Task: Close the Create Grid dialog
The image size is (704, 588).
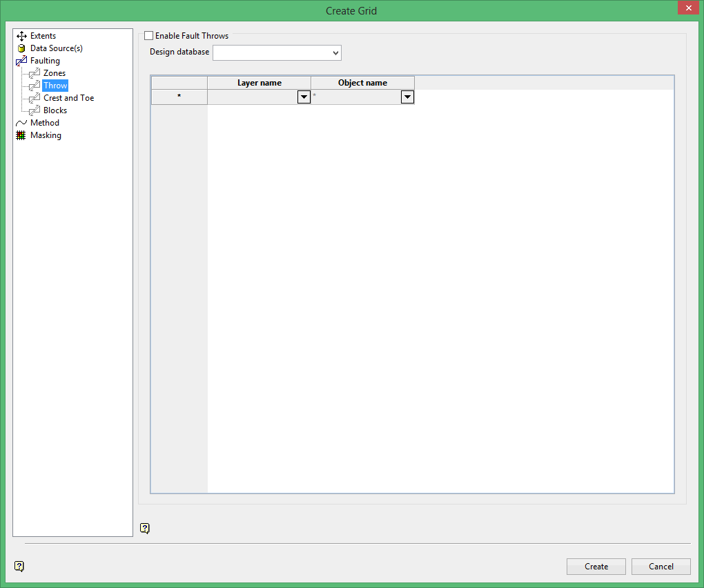Action: click(688, 8)
